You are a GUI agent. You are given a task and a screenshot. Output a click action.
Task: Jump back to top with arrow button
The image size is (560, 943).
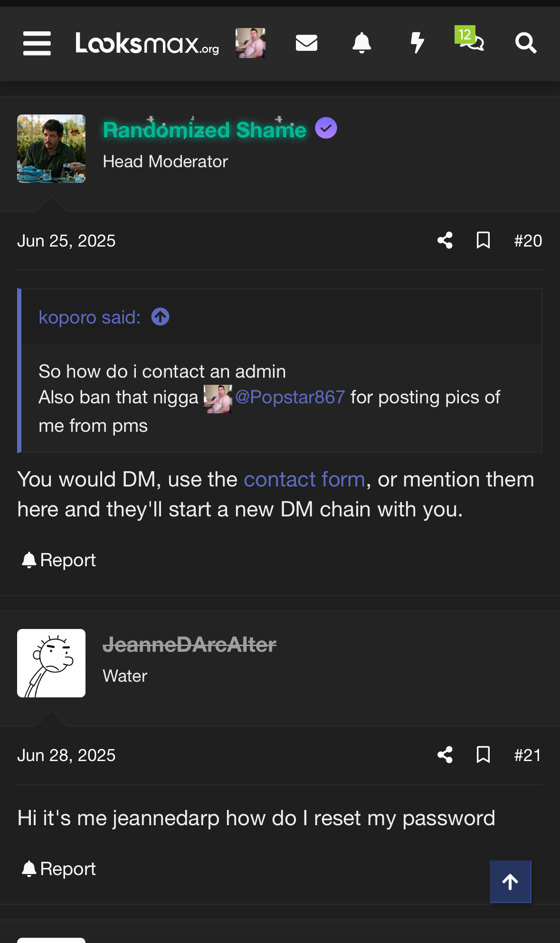coord(511,882)
